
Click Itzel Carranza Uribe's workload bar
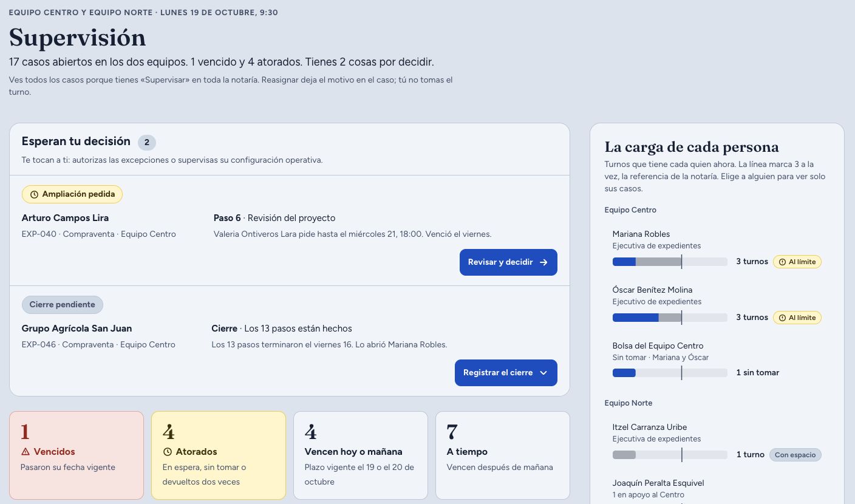(670, 455)
